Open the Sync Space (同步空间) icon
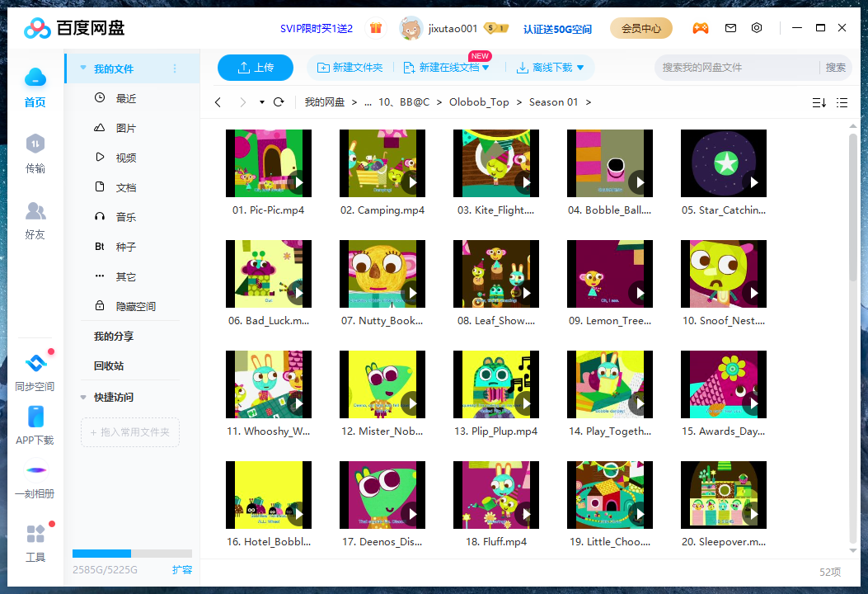The image size is (868, 594). point(36,363)
